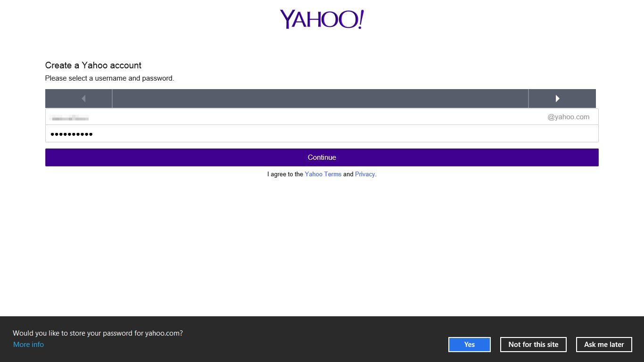The width and height of the screenshot is (644, 362).
Task: Open the Privacy link
Action: click(365, 174)
